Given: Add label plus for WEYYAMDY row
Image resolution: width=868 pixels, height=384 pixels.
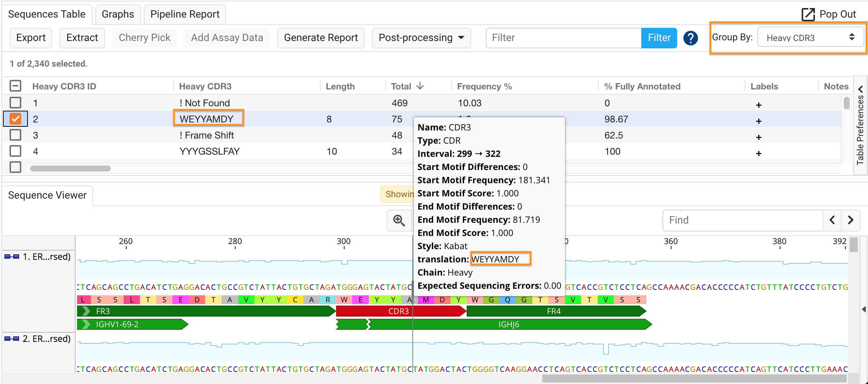Looking at the screenshot, I should [x=759, y=121].
